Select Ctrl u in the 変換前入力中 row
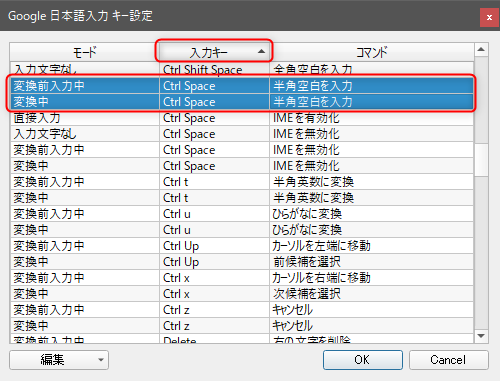 pos(214,214)
